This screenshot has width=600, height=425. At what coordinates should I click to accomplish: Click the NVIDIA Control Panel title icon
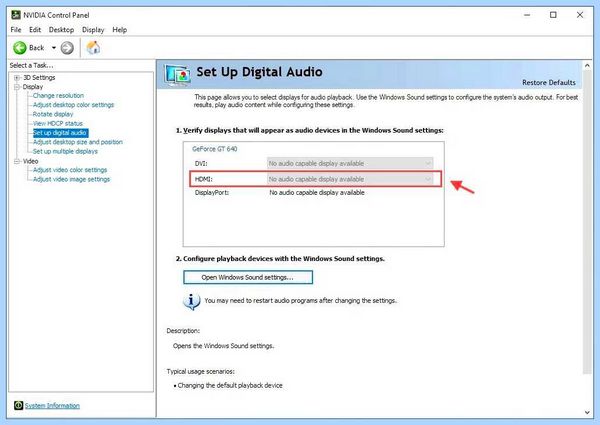(x=16, y=15)
